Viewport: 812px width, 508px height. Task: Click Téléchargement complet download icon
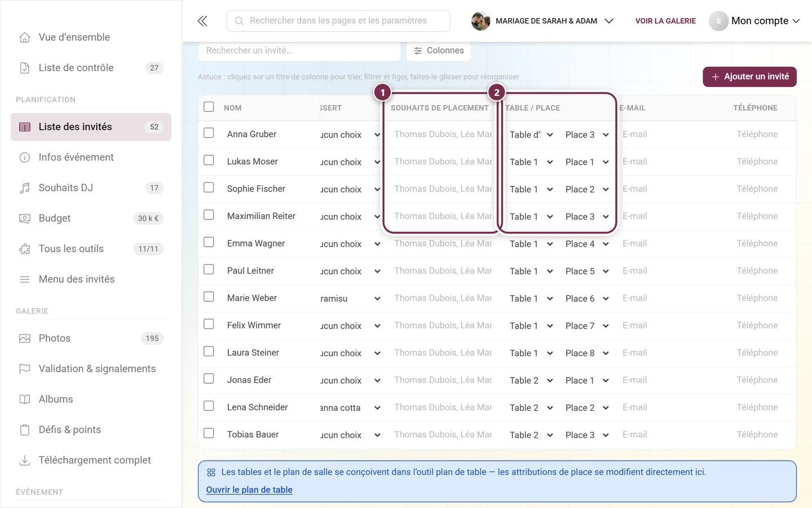pyautogui.click(x=25, y=461)
